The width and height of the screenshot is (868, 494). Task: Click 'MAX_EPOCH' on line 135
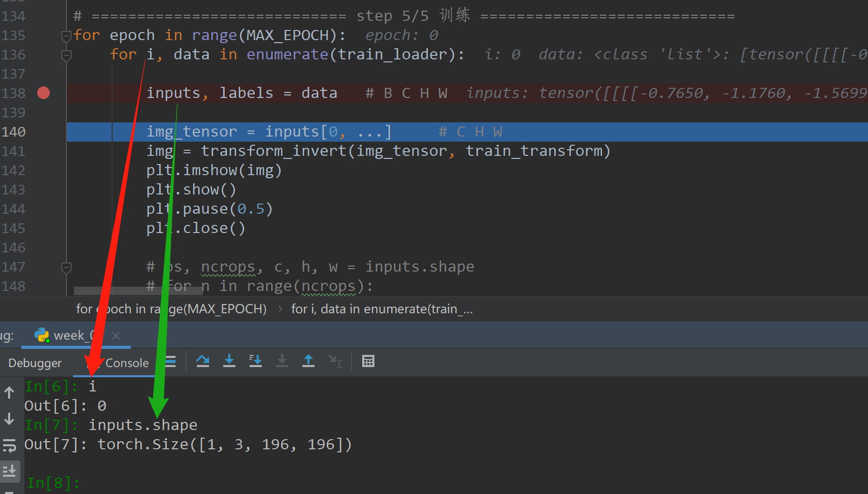click(288, 36)
